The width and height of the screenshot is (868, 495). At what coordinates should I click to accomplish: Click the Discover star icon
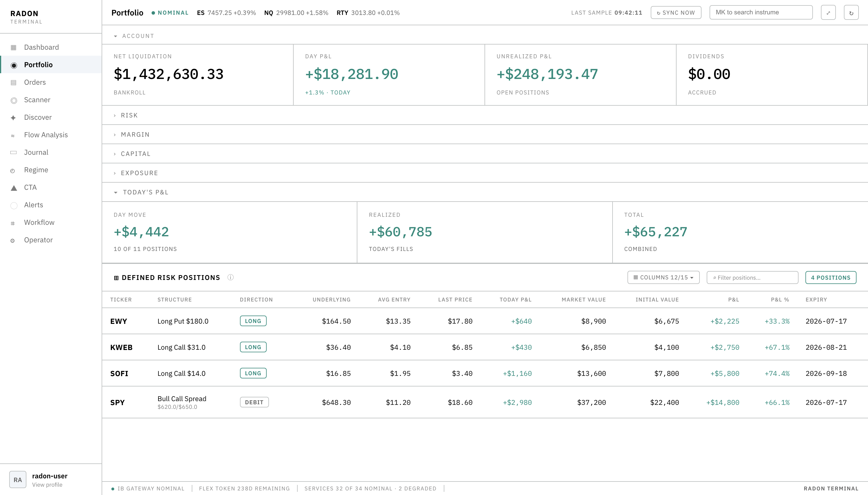coord(13,118)
